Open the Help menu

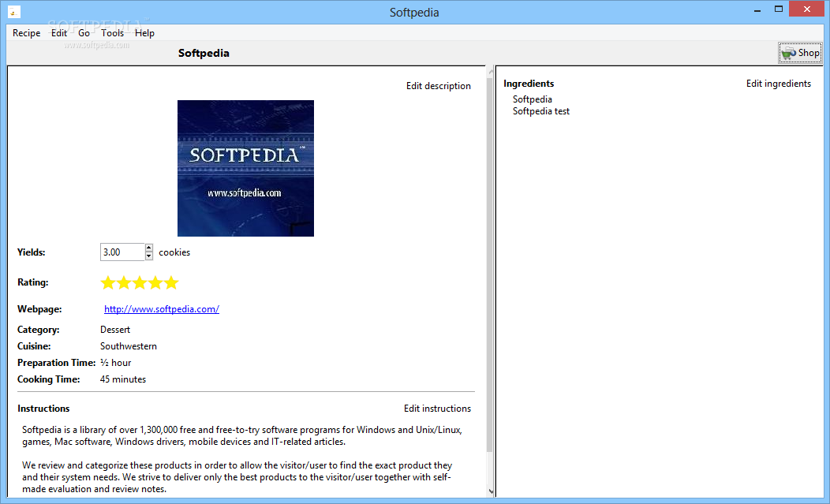coord(144,33)
